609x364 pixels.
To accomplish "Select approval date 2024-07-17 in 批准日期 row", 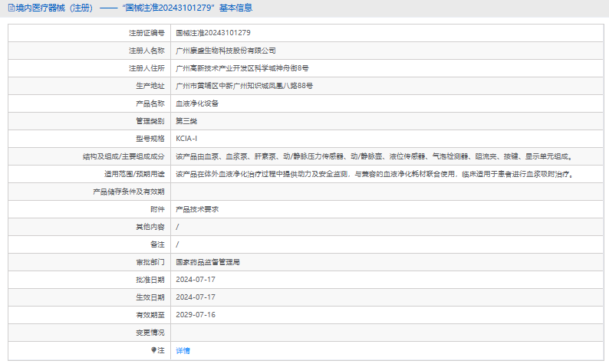I will 196,280.
